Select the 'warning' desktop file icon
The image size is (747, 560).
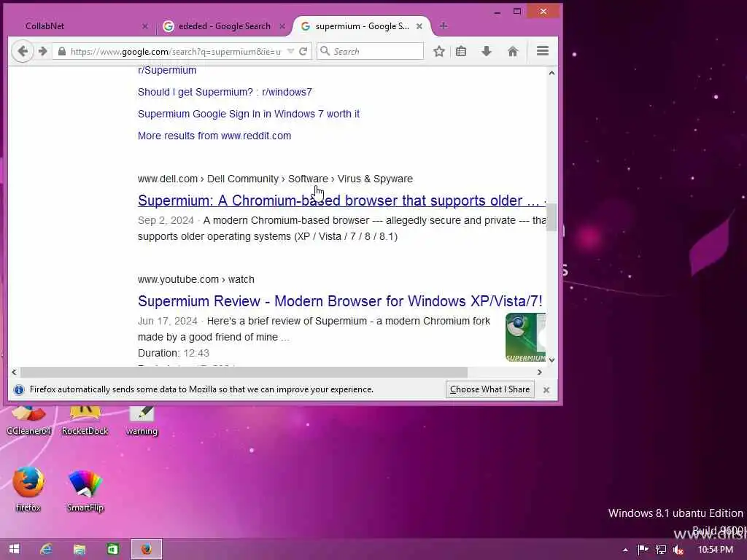142,421
